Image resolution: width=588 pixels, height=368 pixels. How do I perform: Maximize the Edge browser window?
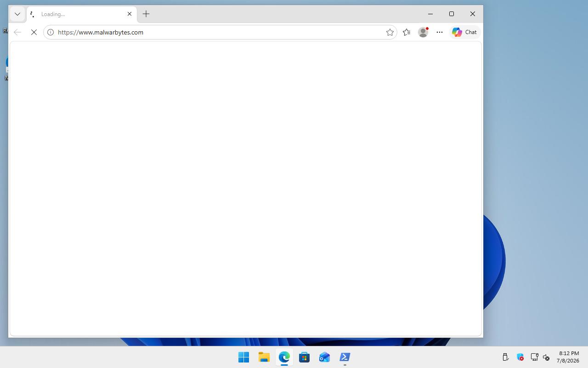(x=452, y=14)
